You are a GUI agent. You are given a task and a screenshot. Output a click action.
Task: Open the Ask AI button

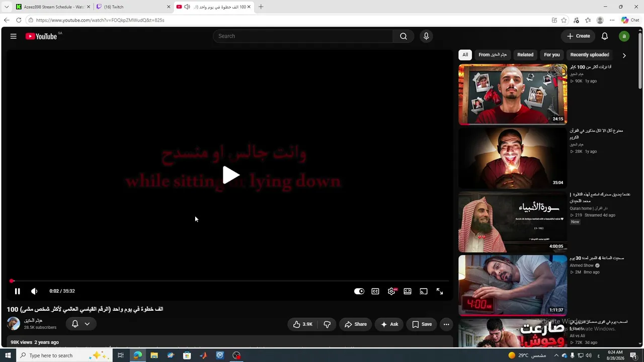coord(389,324)
